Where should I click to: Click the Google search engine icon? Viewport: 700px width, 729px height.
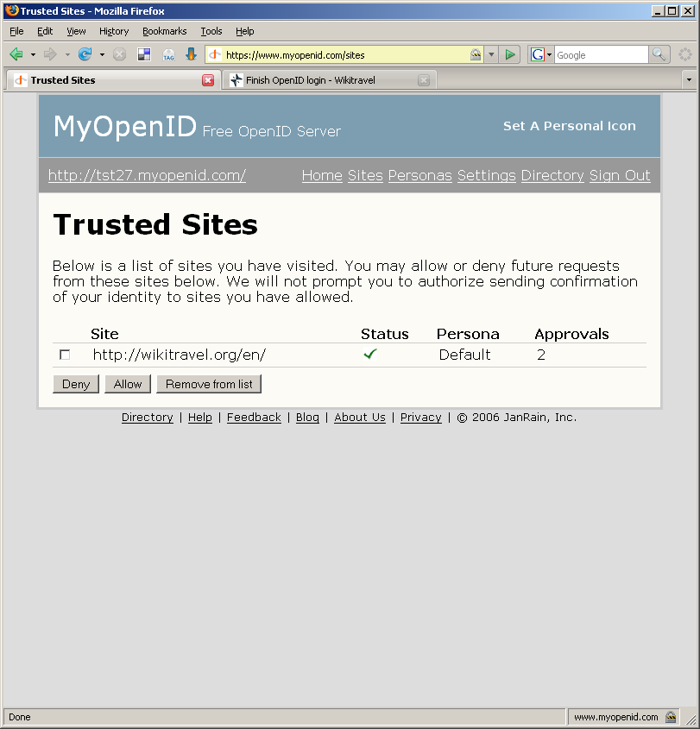(537, 55)
